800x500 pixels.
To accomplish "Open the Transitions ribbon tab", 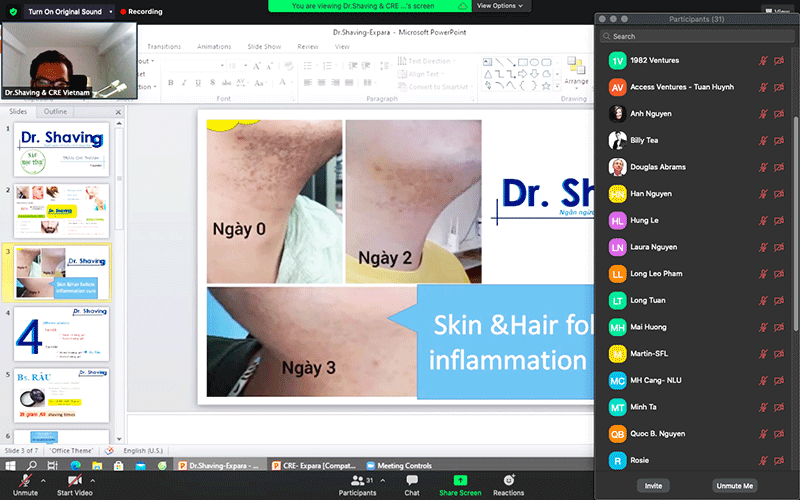I will 164,46.
